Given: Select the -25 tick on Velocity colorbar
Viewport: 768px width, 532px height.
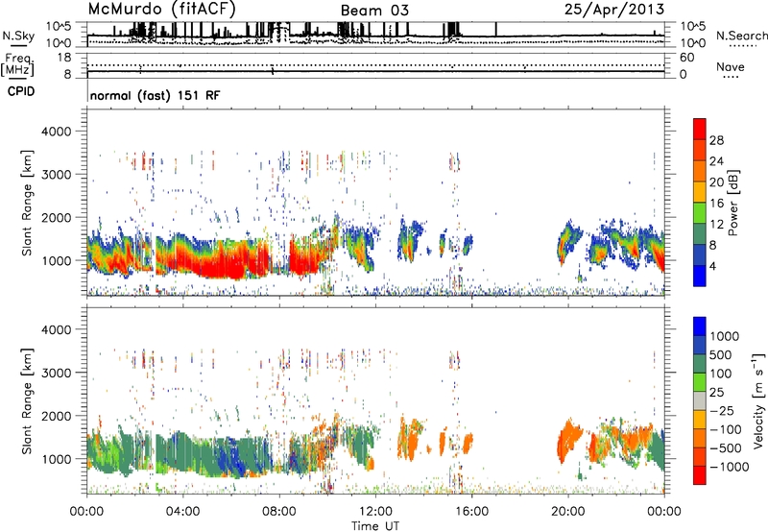Looking at the screenshot, I should 722,411.
